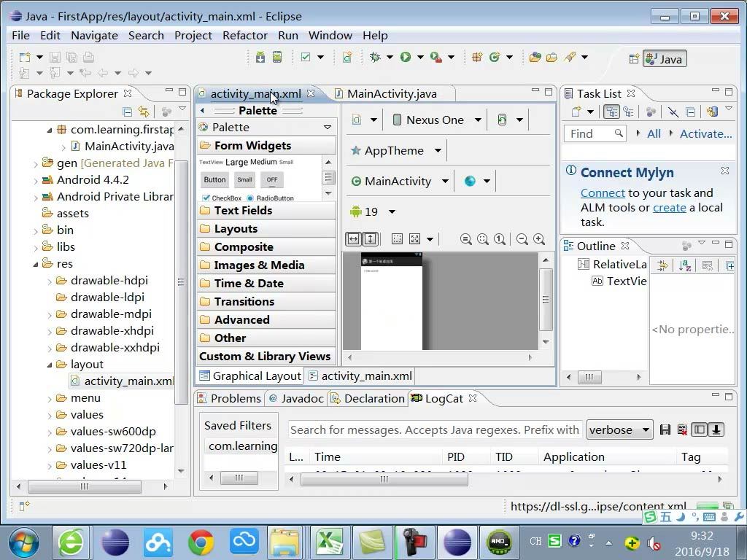This screenshot has height=560, width=747.
Task: Click Link with Editor in Package Explorer
Action: coord(144,112)
